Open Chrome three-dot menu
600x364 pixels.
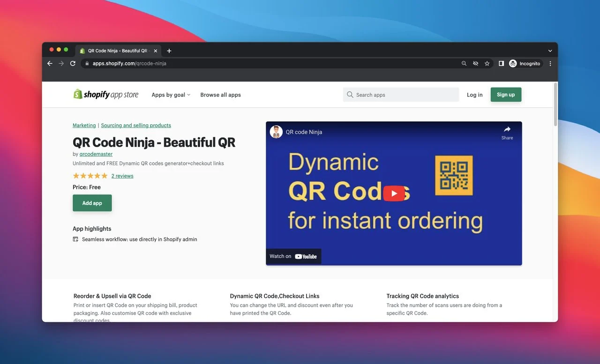(x=550, y=63)
